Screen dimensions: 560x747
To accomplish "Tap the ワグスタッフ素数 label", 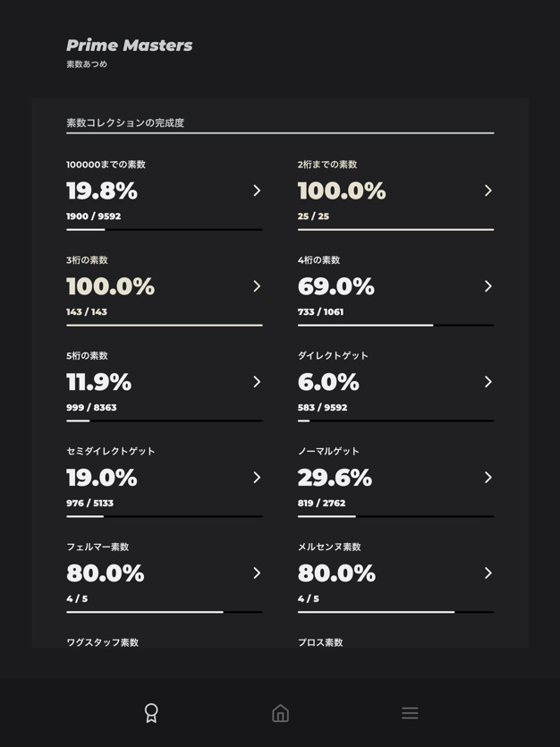I will 102,642.
